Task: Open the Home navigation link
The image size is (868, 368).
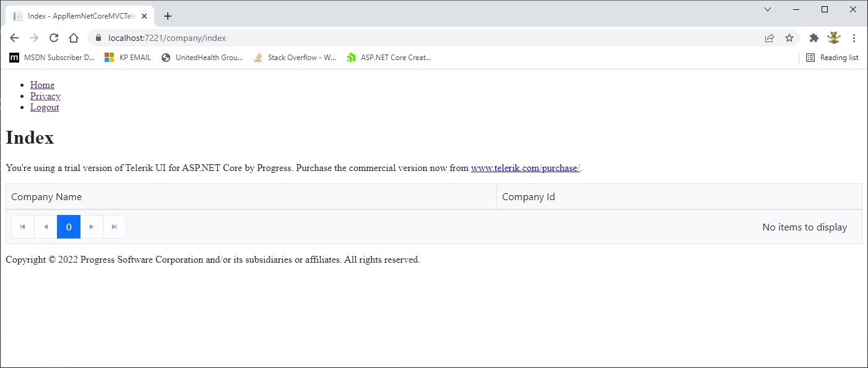Action: click(42, 85)
